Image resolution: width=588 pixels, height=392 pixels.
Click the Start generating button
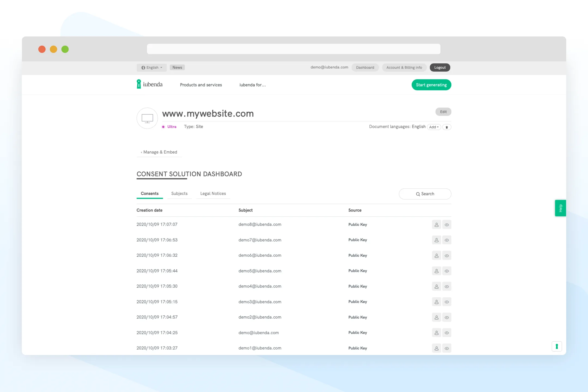click(x=431, y=85)
